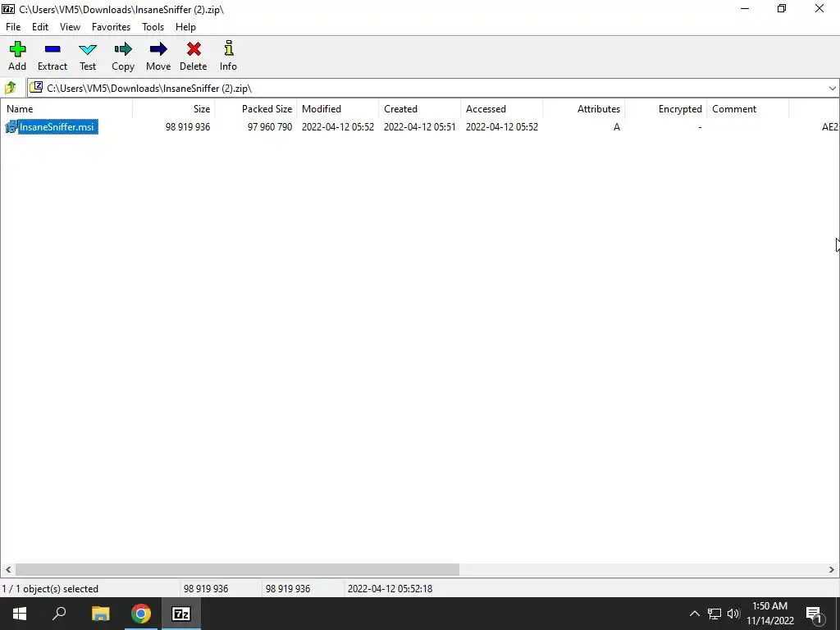Click the size value 98 919 936 in file row
The height and width of the screenshot is (630, 840).
(x=188, y=127)
